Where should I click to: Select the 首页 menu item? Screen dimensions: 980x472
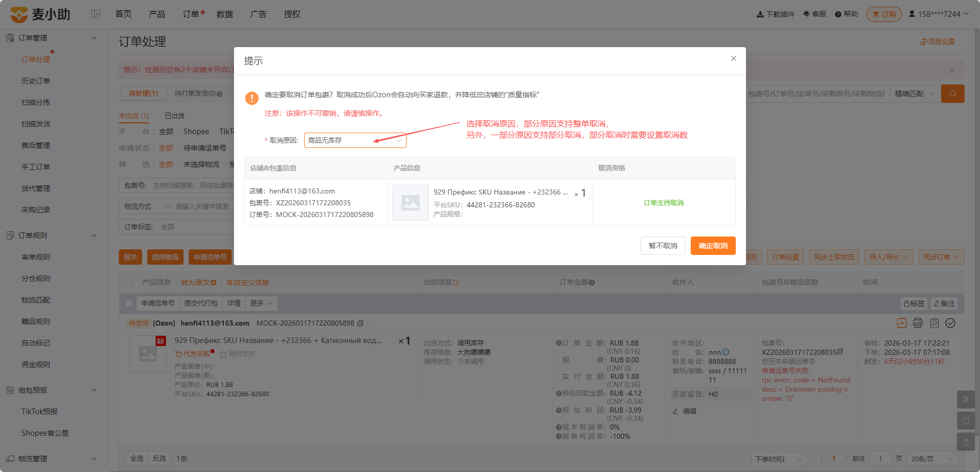(x=123, y=14)
